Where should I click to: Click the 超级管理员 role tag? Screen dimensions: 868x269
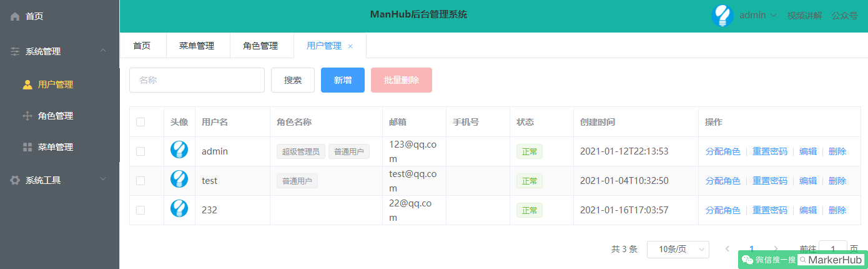tap(300, 151)
